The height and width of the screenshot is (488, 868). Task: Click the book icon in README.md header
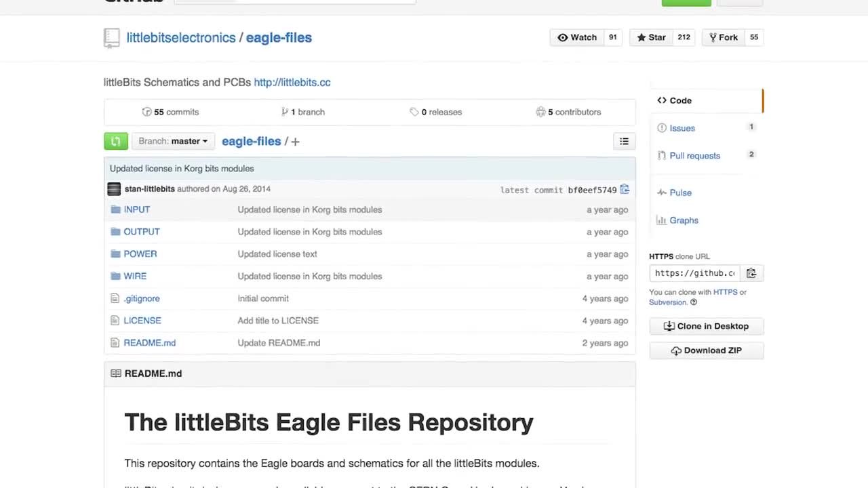(x=116, y=373)
